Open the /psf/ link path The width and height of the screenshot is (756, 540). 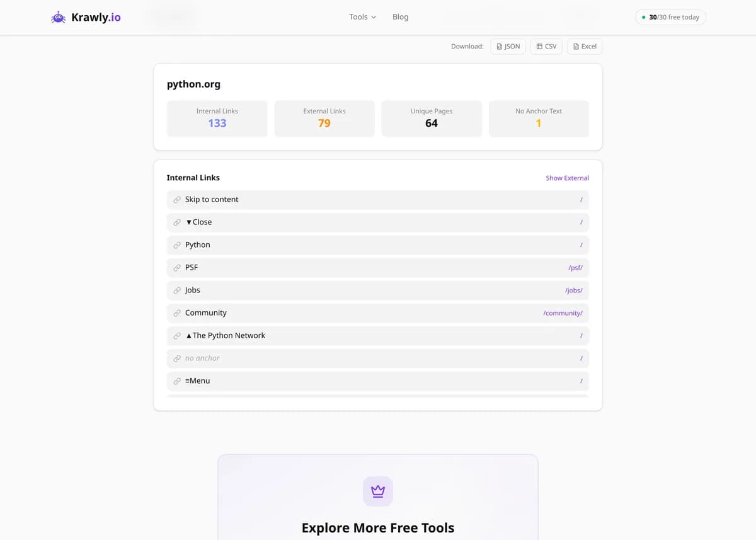575,268
